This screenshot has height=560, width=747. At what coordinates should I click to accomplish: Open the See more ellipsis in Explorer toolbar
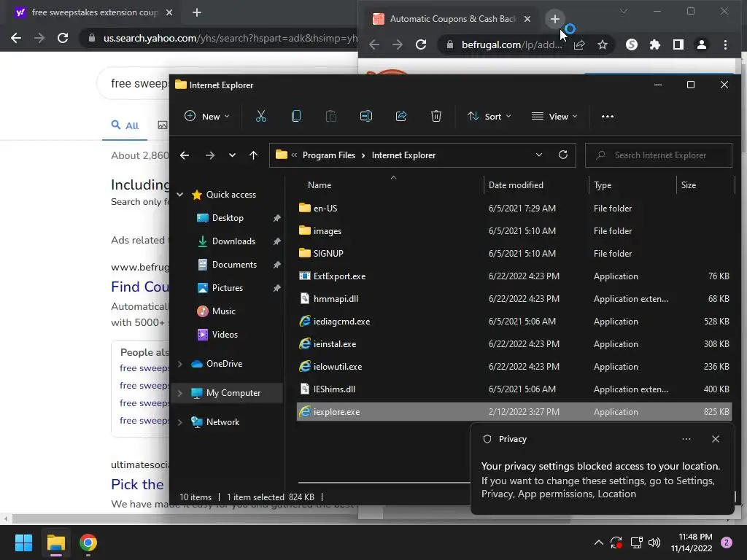pyautogui.click(x=608, y=116)
